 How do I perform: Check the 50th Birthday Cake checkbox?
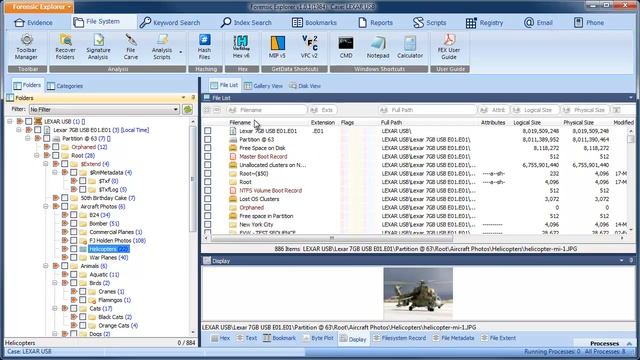pos(64,198)
